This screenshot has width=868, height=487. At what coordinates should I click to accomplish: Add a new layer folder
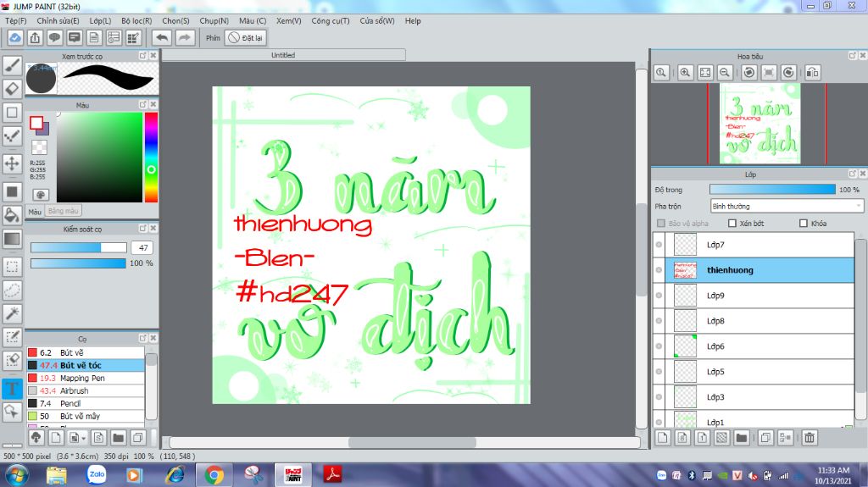pyautogui.click(x=741, y=438)
